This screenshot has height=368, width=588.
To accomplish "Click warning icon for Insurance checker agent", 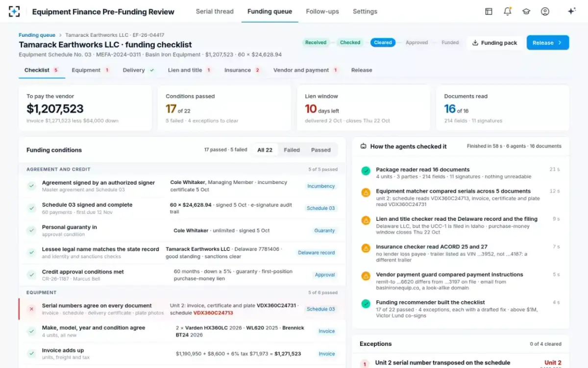I will [x=366, y=249].
